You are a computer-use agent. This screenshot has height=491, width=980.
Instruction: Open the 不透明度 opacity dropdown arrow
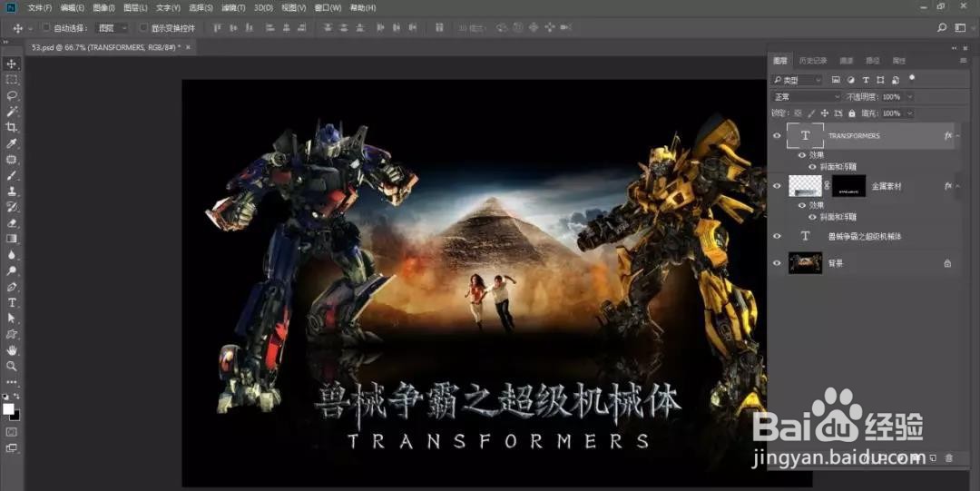(909, 97)
